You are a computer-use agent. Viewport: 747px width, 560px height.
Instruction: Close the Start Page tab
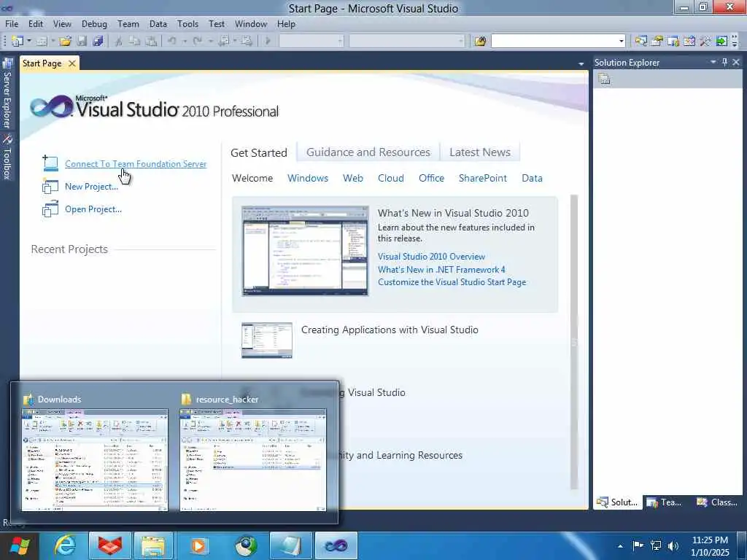(x=72, y=63)
